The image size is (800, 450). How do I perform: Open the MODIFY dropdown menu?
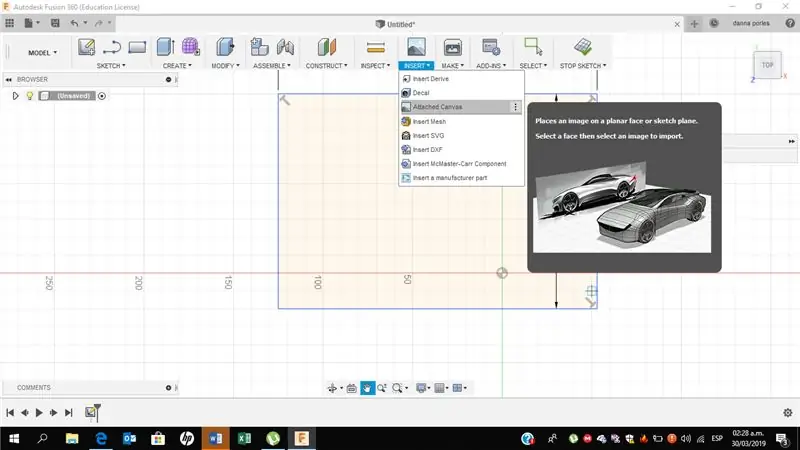click(x=225, y=66)
